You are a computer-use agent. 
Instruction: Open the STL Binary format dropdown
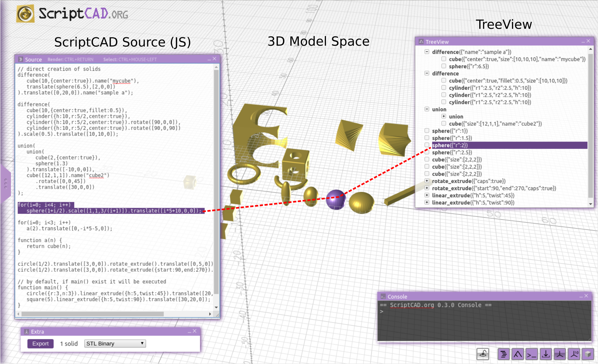[115, 344]
